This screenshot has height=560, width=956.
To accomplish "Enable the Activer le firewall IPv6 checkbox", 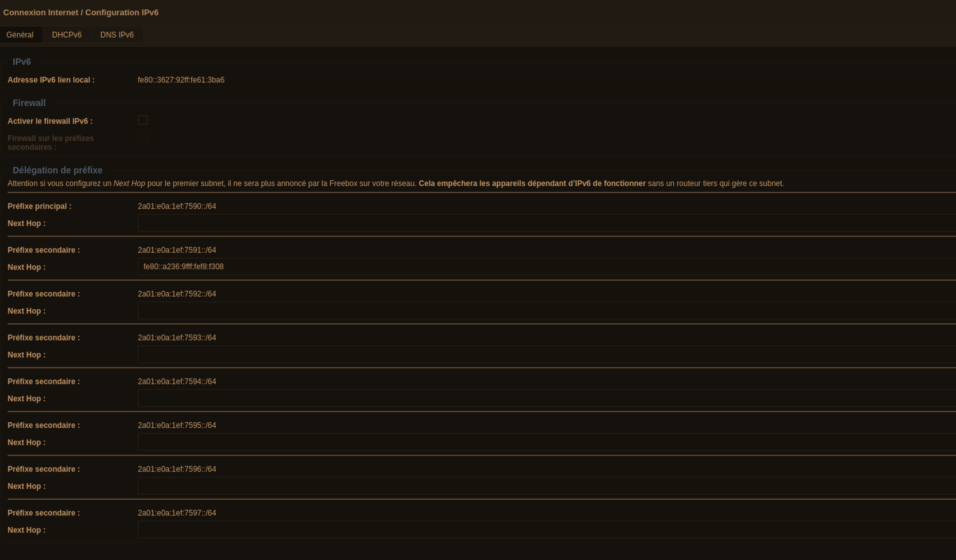I will point(143,120).
